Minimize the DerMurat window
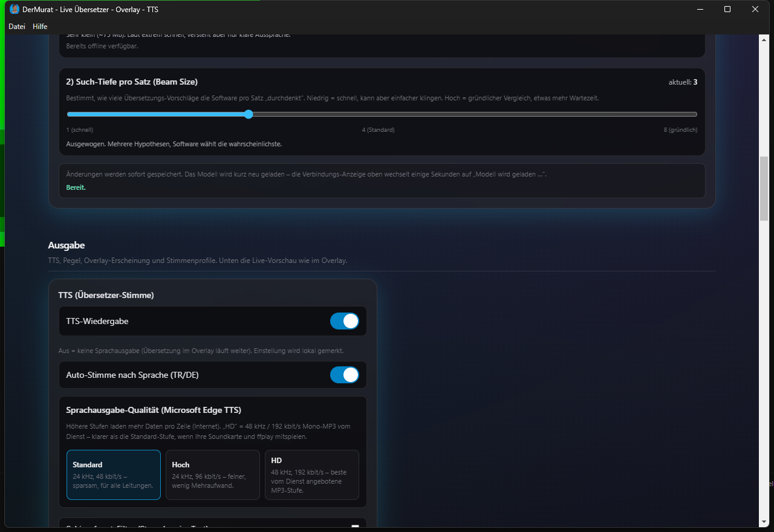This screenshot has height=532, width=774. click(700, 9)
